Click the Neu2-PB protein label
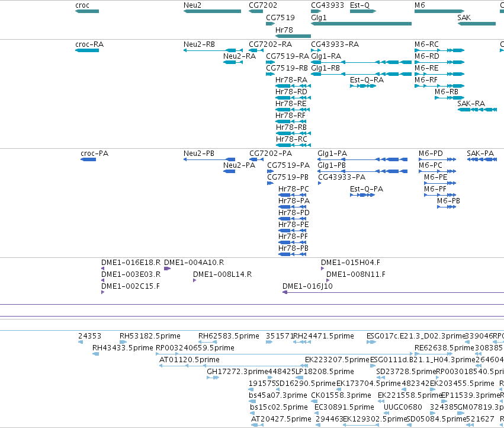504x428 pixels. click(199, 154)
